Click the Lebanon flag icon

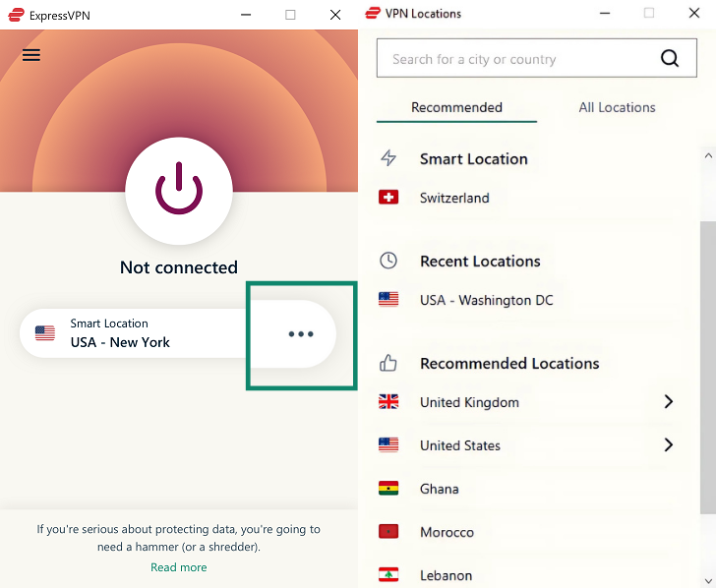388,575
